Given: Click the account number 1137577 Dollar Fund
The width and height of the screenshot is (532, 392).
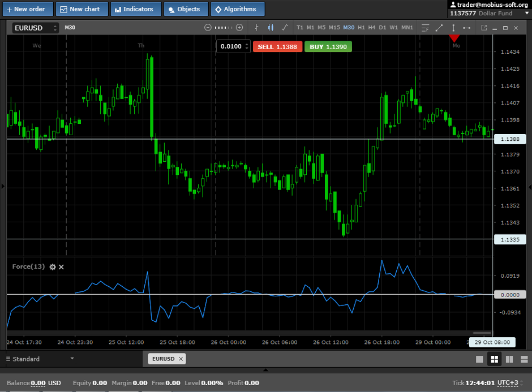Looking at the screenshot, I should 481,13.
